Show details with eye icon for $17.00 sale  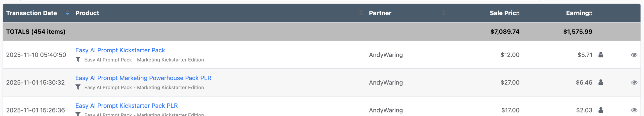pos(634,110)
